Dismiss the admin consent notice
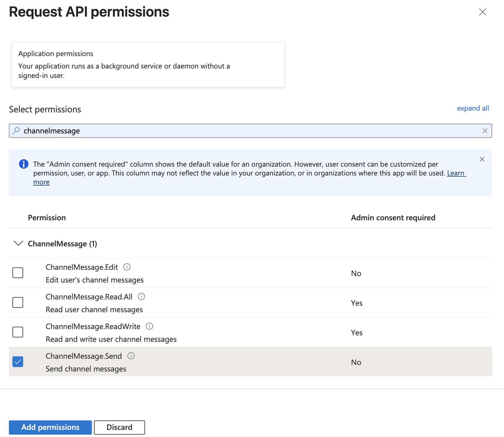This screenshot has height=437, width=504. [x=482, y=159]
